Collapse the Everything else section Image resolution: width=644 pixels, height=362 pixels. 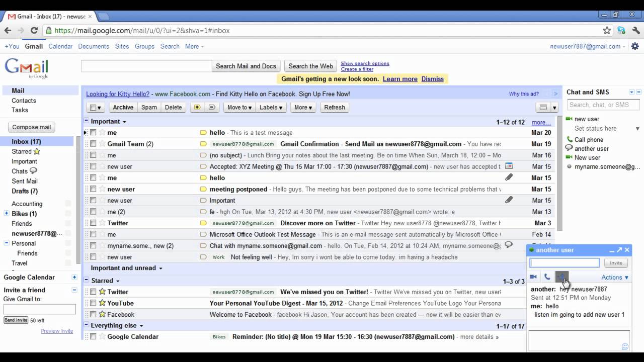[x=86, y=325]
